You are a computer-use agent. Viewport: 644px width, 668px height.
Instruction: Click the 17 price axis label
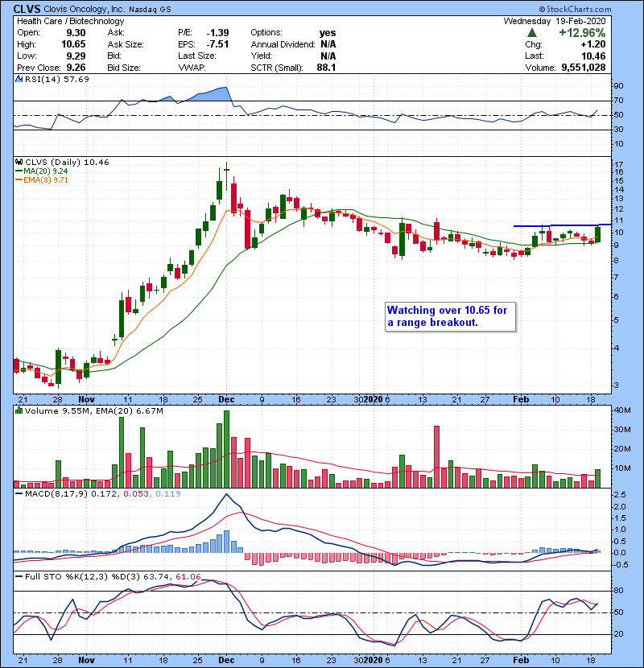tap(619, 164)
